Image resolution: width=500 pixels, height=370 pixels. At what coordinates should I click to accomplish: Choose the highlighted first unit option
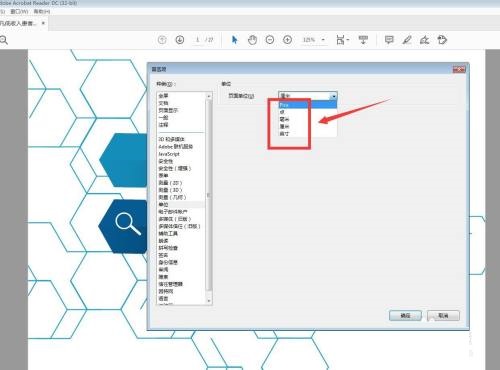308,105
